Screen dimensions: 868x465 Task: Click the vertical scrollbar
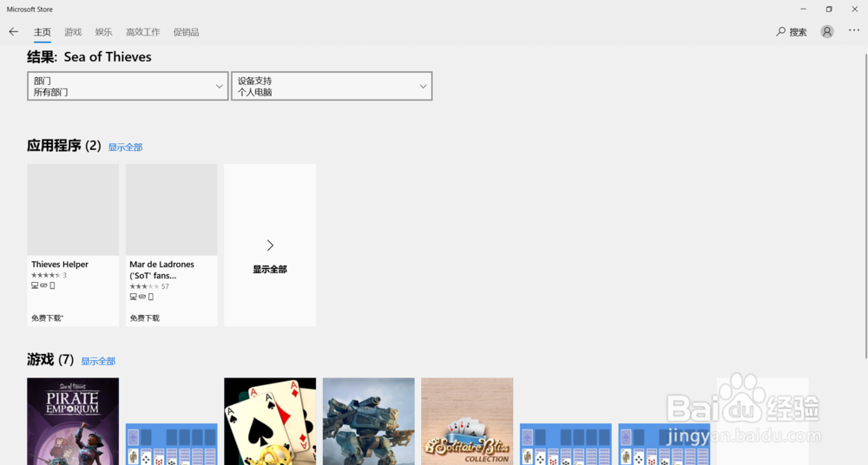point(865,206)
